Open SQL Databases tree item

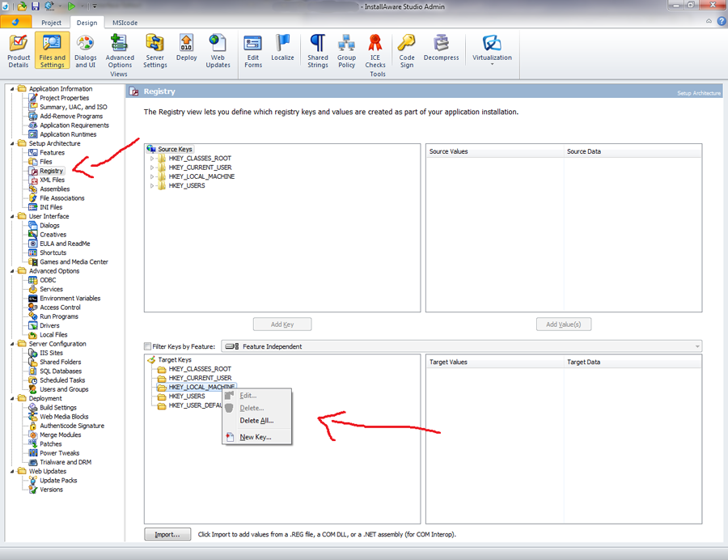[61, 371]
